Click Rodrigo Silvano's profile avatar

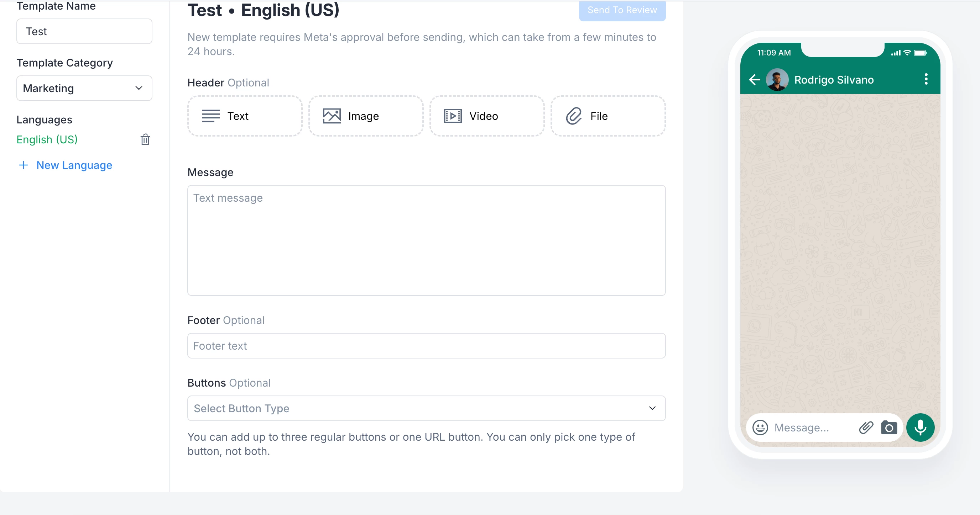(x=777, y=79)
